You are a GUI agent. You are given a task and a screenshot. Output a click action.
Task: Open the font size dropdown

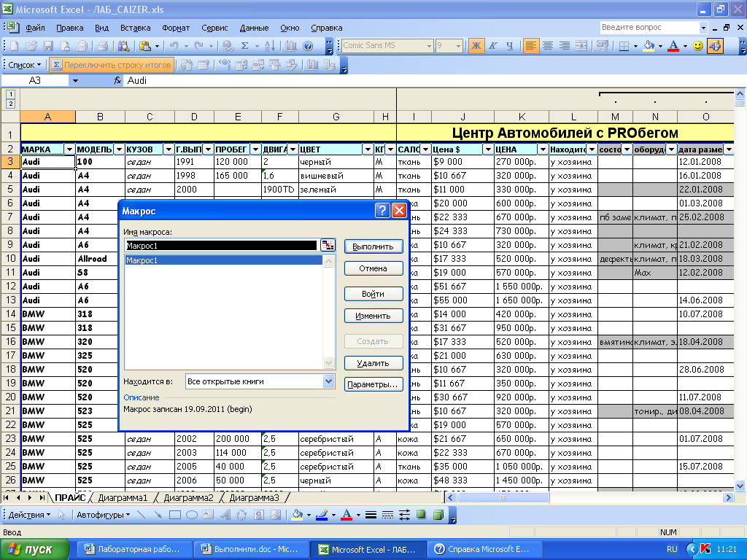458,46
